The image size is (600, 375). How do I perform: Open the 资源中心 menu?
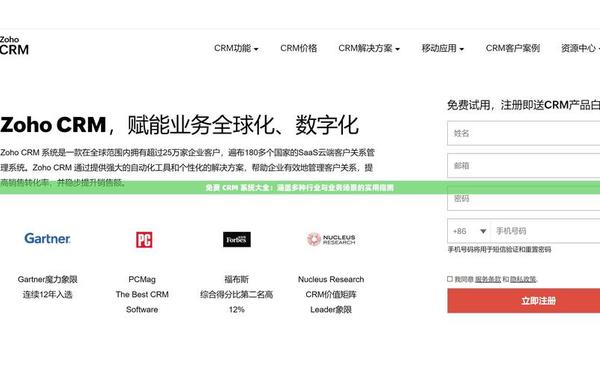[x=580, y=48]
